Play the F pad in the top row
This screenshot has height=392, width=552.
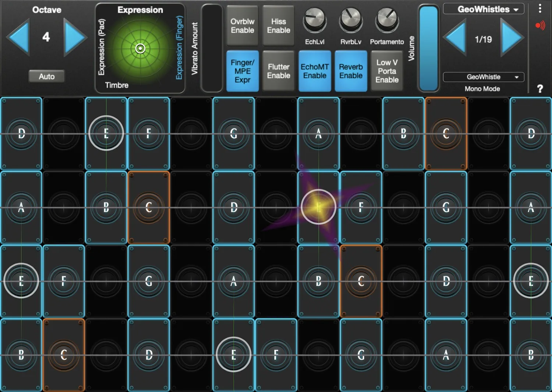[149, 133]
